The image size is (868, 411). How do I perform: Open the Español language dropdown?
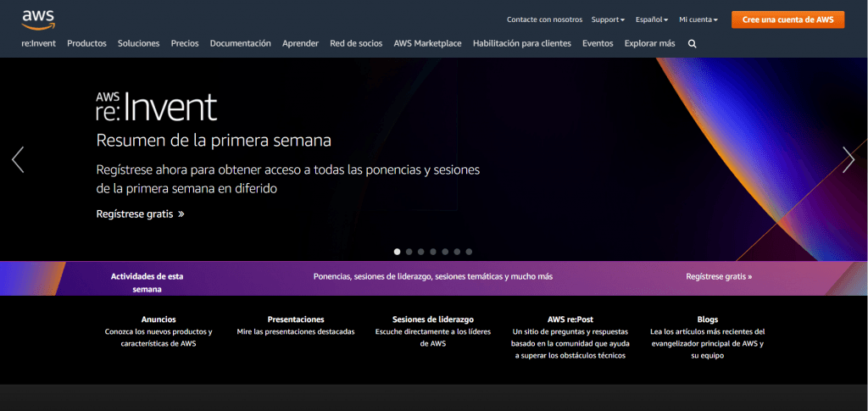(652, 19)
